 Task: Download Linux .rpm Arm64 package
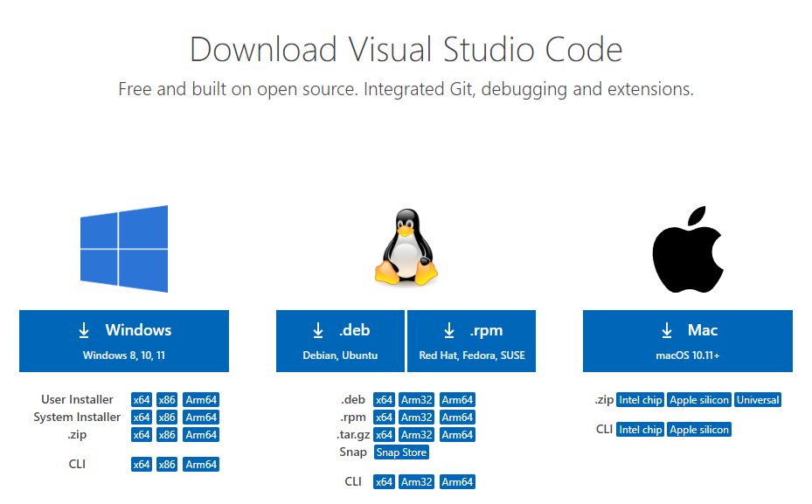point(457,418)
